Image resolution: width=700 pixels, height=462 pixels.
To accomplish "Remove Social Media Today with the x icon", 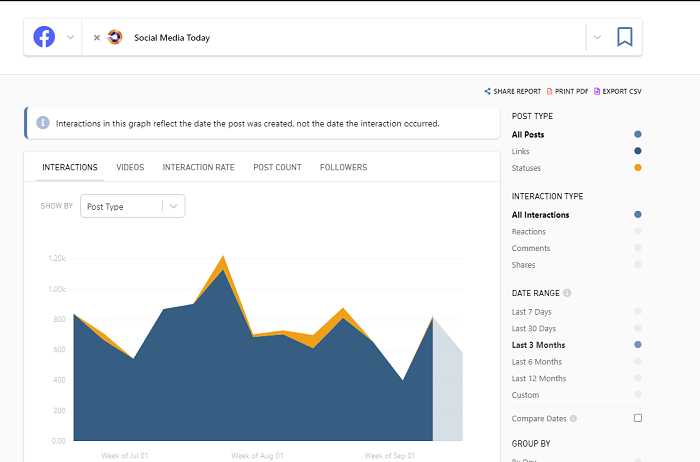I will 96,37.
